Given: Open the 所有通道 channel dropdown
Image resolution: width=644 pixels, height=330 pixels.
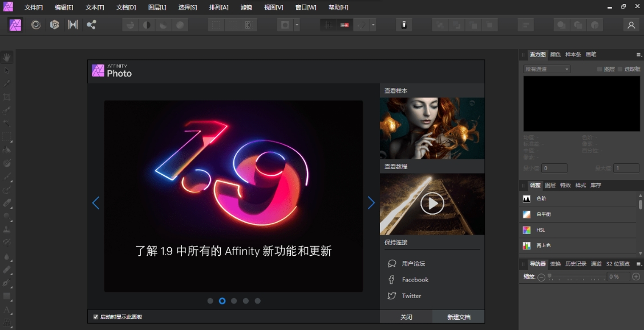Looking at the screenshot, I should pos(547,69).
